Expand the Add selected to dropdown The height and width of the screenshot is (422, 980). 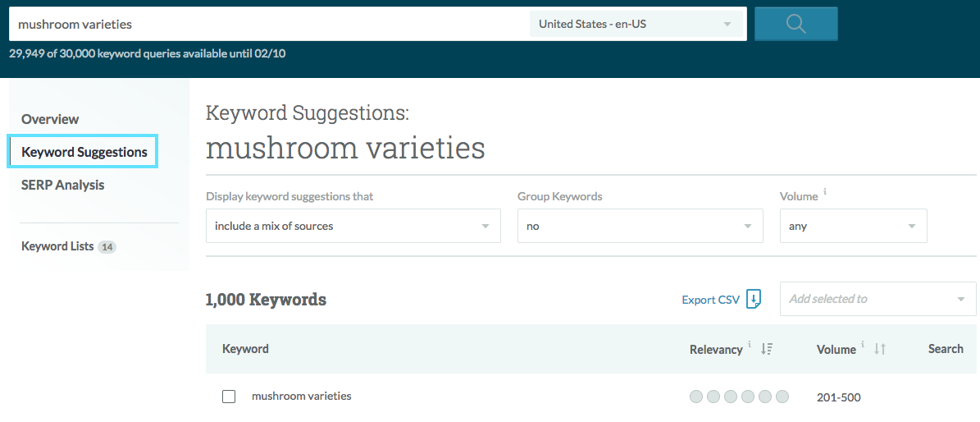click(x=877, y=299)
